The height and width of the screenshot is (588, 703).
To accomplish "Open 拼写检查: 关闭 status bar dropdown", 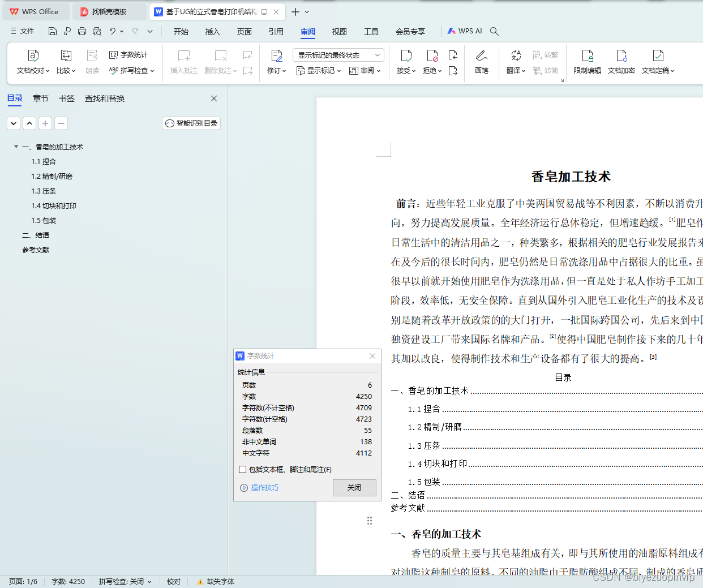I will [125, 581].
